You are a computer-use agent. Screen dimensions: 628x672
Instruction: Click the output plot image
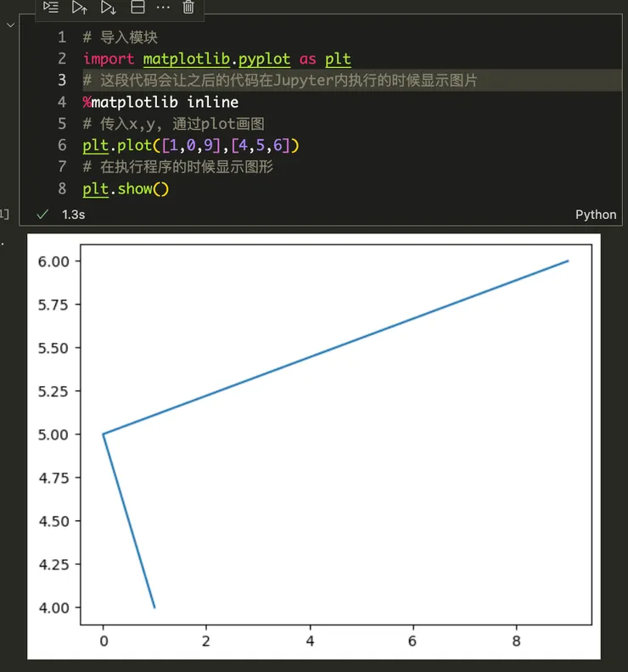[314, 446]
